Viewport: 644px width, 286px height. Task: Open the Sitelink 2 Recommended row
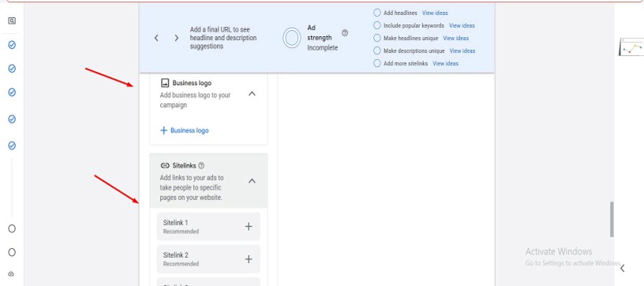208,259
